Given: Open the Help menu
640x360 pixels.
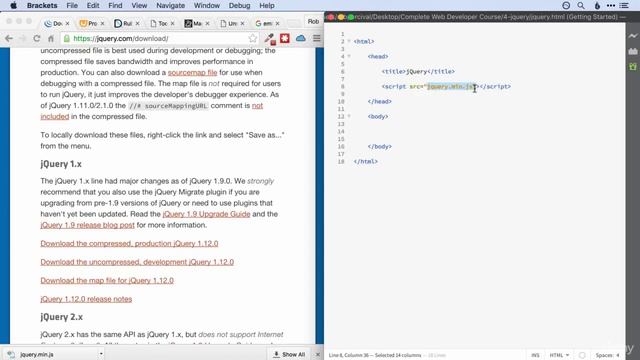Looking at the screenshot, I should pos(267,5).
